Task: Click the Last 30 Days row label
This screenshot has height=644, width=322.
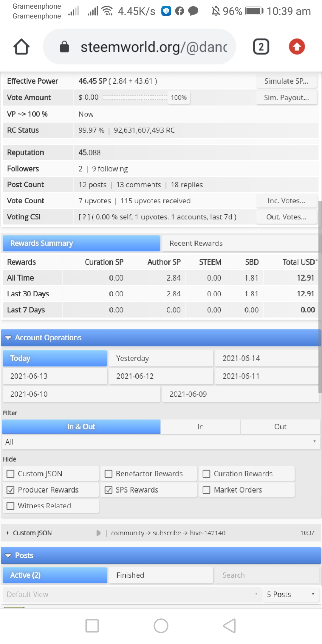Action: (x=28, y=294)
